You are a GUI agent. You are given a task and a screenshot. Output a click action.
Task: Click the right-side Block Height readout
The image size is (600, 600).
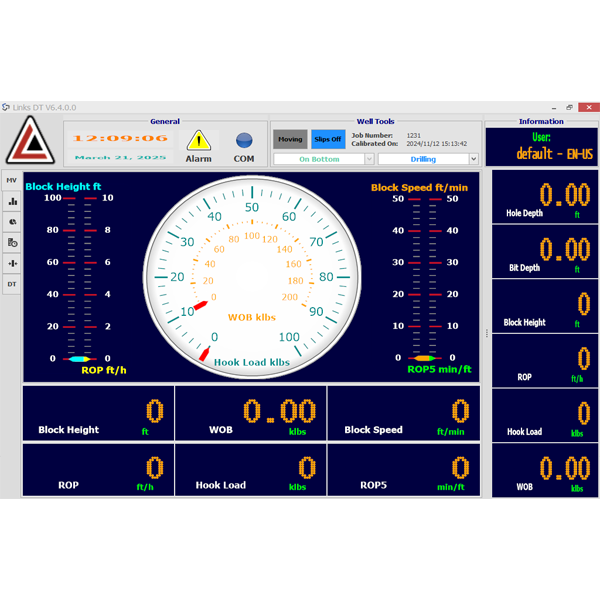[x=545, y=307]
